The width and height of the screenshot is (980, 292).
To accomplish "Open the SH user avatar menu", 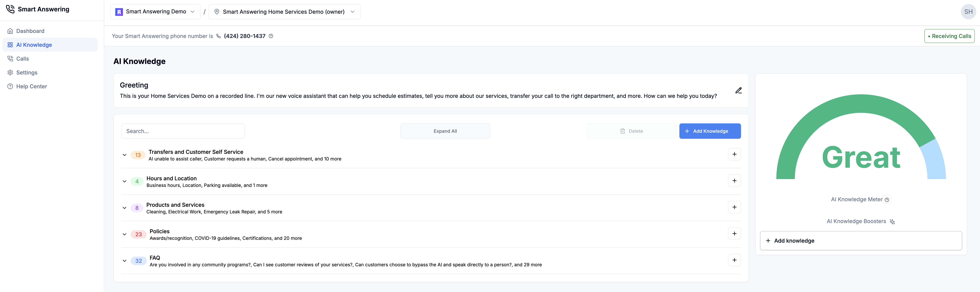I will tap(968, 12).
